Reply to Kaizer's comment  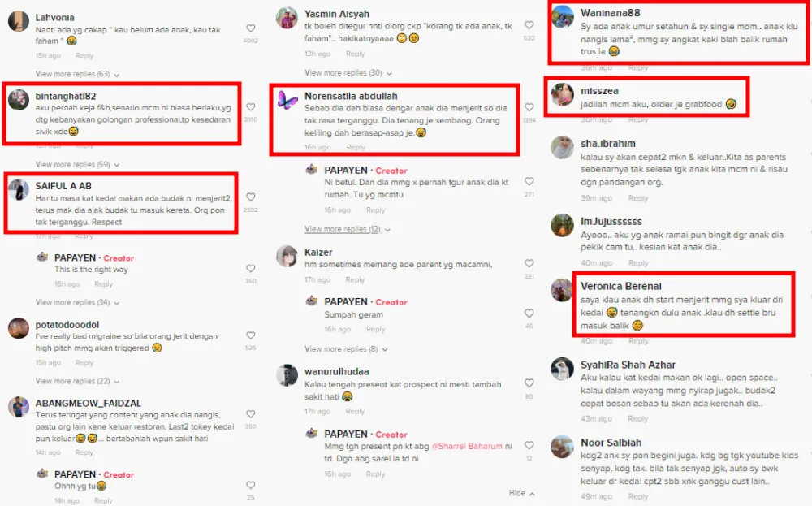(356, 279)
